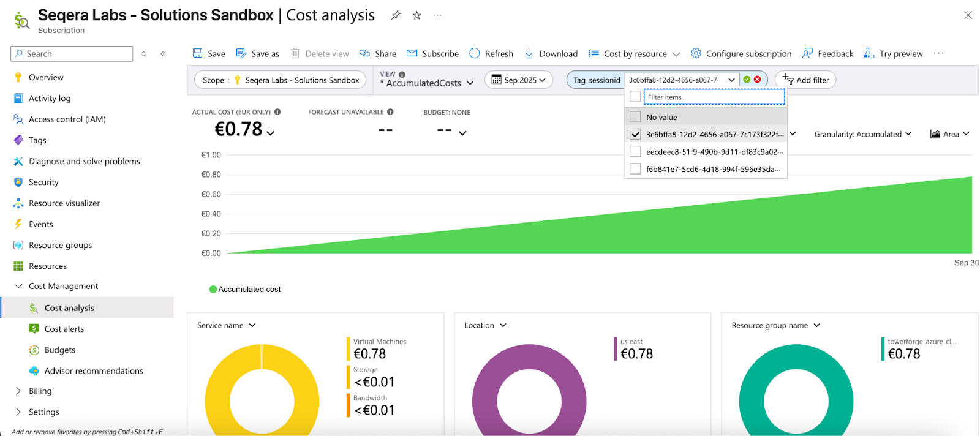The height and width of the screenshot is (436, 980).
Task: Click the Filter items text box
Action: 714,97
